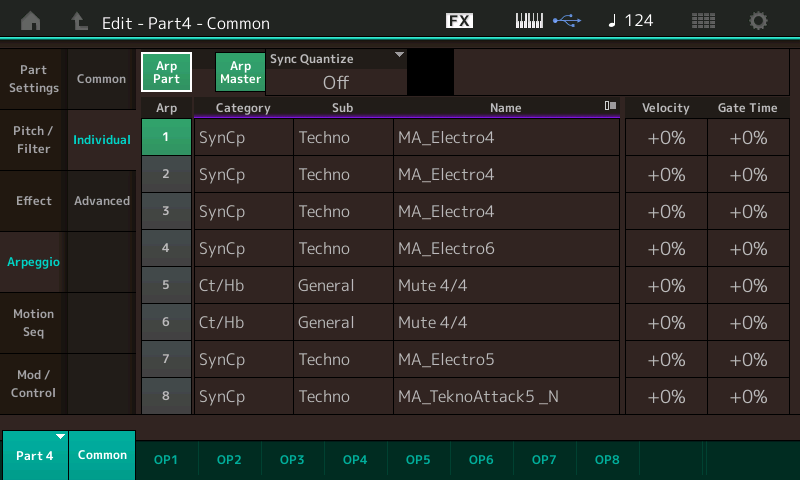Image resolution: width=800 pixels, height=480 pixels.
Task: Click the name list icon in header
Action: 609,107
